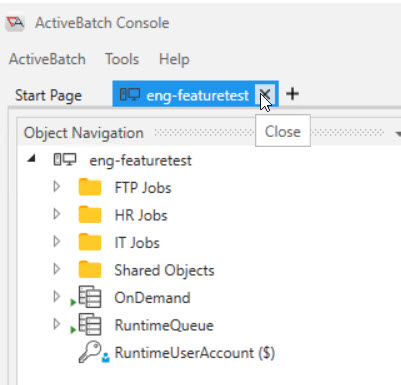Collapse the eng-featuretest root node

click(x=32, y=159)
